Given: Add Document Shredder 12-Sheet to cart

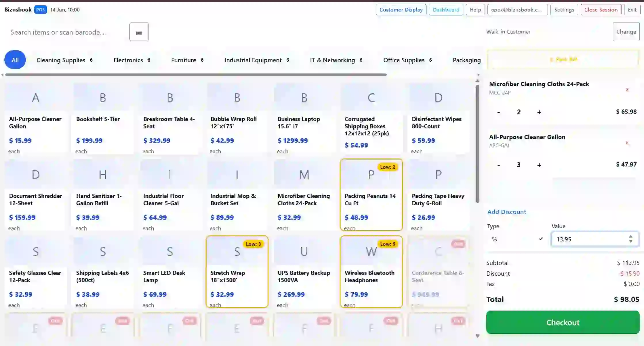Looking at the screenshot, I should click(x=35, y=195).
